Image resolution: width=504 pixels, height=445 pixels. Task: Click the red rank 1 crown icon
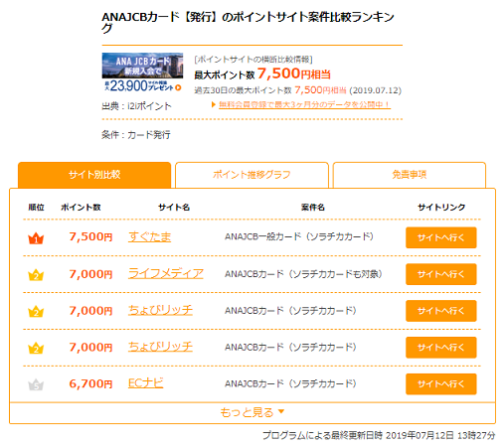point(36,238)
